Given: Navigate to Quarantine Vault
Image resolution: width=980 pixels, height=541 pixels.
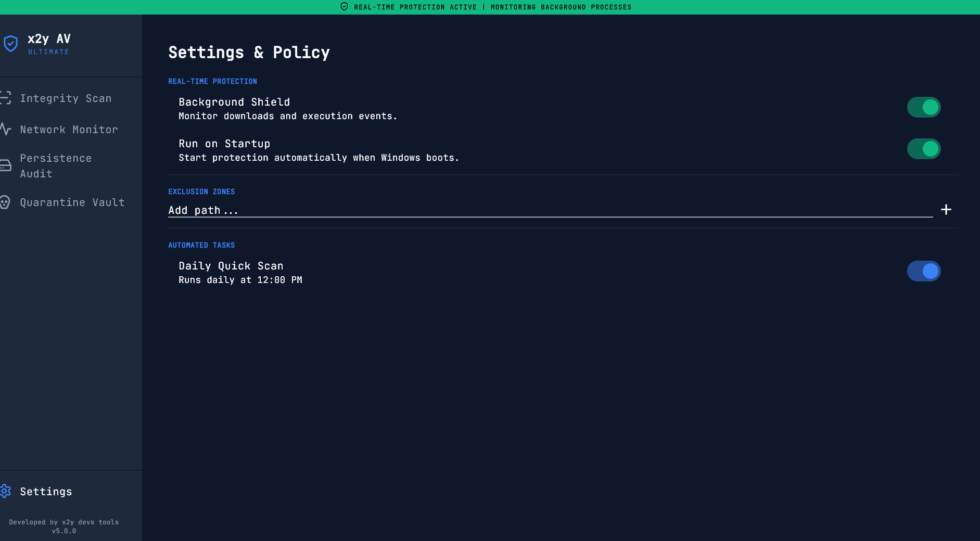Looking at the screenshot, I should click(72, 202).
